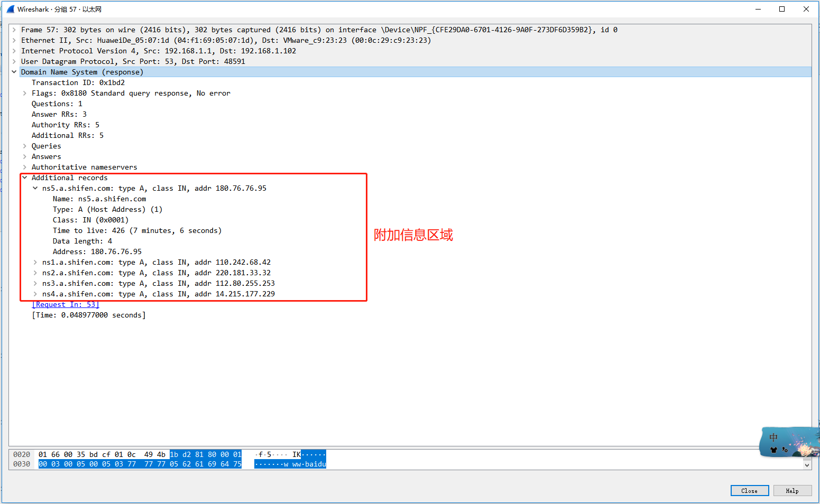Expand the Frame 57 row
The width and height of the screenshot is (820, 504).
point(14,30)
